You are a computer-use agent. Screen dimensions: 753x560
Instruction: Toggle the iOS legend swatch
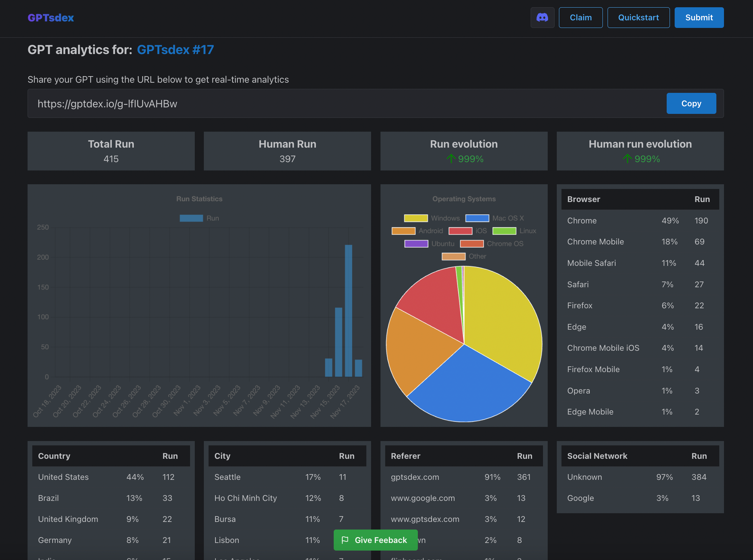tap(460, 231)
